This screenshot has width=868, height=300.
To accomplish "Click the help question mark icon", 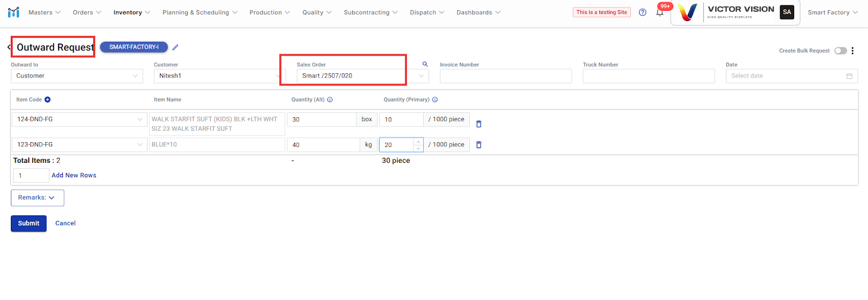I will coord(642,12).
